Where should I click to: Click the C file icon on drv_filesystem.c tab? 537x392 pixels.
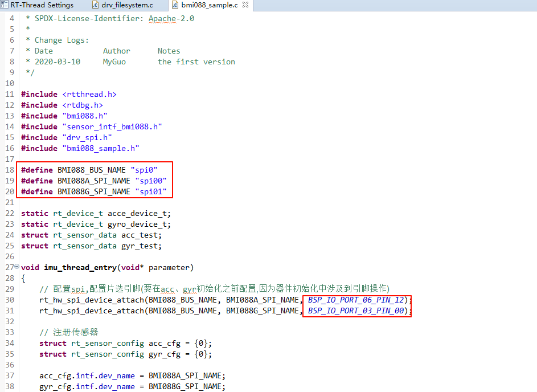point(95,5)
